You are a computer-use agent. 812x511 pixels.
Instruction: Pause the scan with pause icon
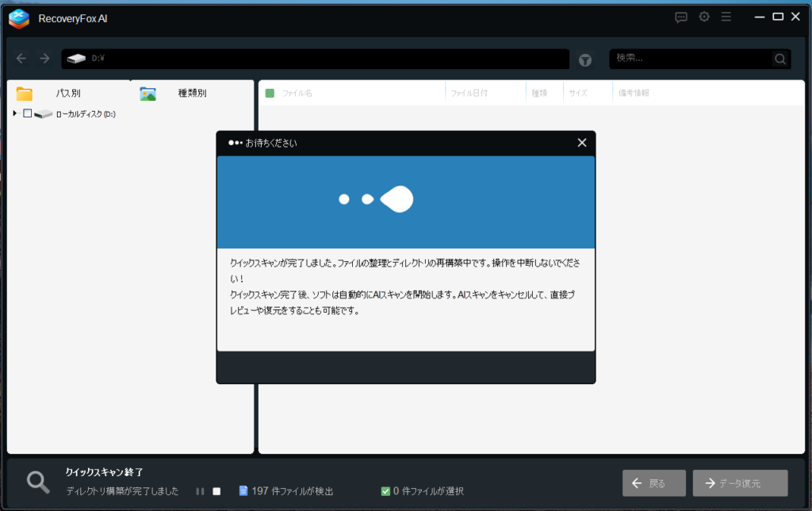200,491
